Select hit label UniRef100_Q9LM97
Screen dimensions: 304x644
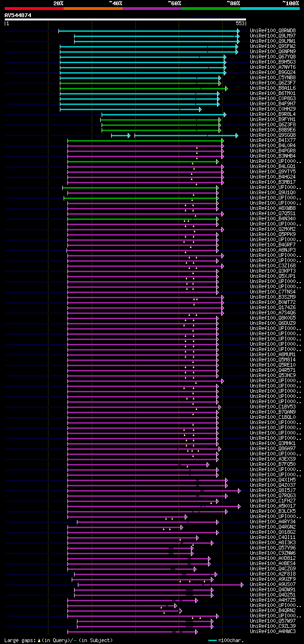[273, 36]
